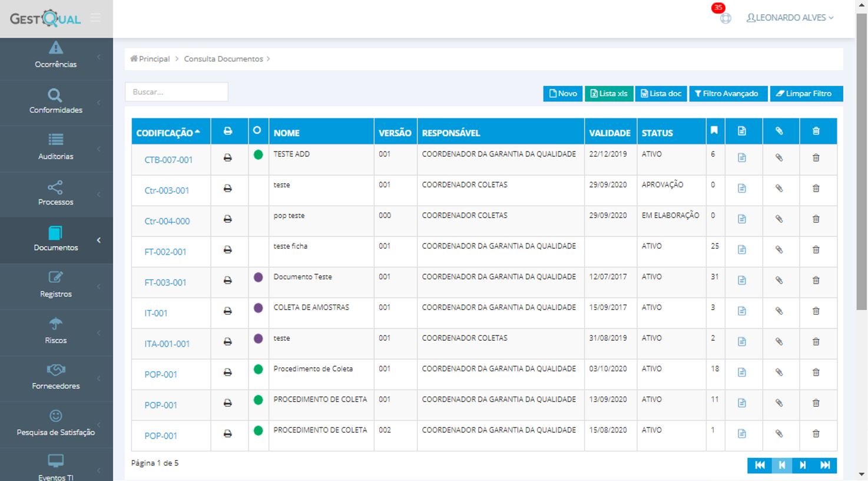Open Pesquisa de Satisfação in the sidebar
The image size is (868, 481).
click(56, 424)
